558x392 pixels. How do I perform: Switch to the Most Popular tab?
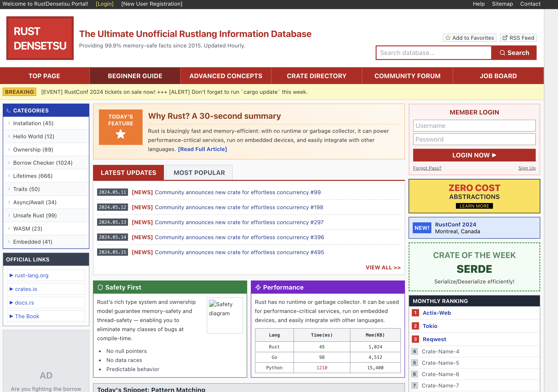pos(199,173)
